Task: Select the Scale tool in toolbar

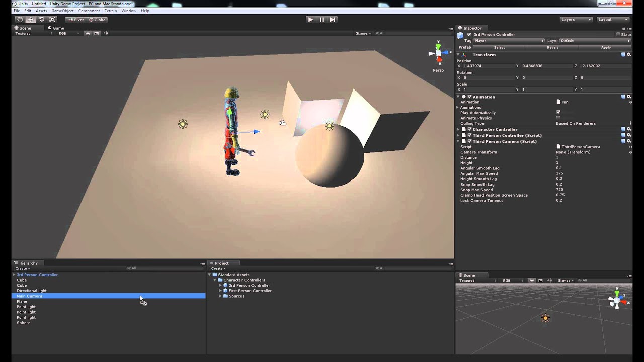Action: tap(52, 20)
